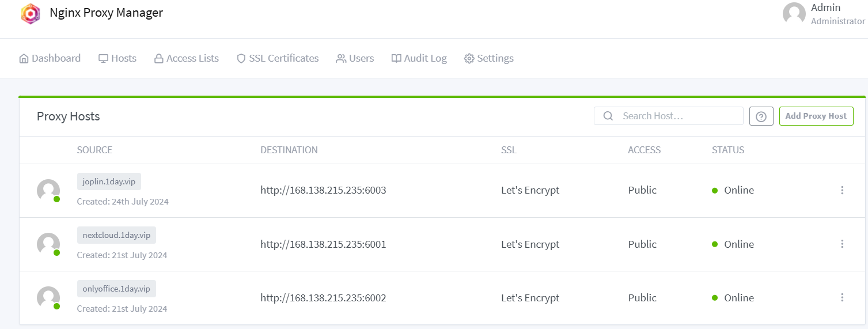Click Let's Encrypt in the onlyoffice row
The image size is (868, 329).
[x=530, y=298]
